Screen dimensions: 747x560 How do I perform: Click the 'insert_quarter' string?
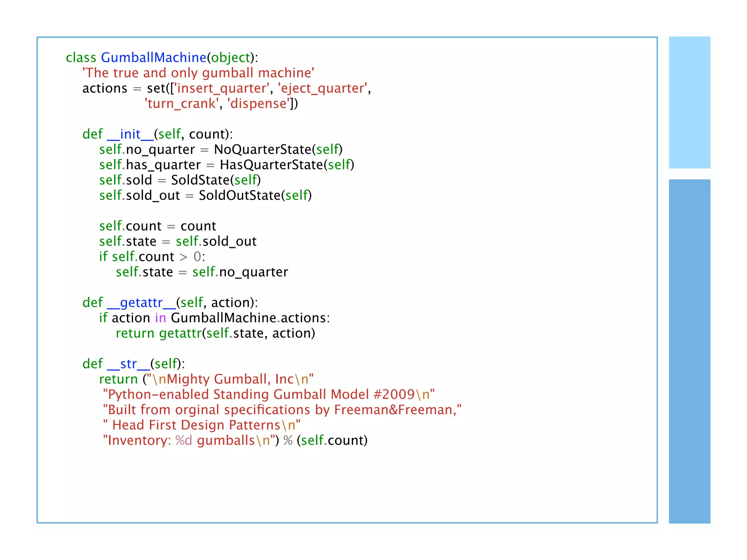point(222,88)
